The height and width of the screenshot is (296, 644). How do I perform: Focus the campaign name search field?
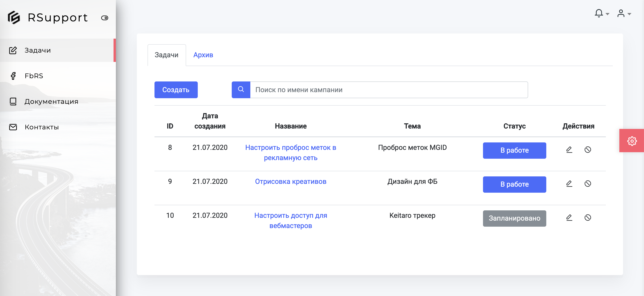[389, 90]
